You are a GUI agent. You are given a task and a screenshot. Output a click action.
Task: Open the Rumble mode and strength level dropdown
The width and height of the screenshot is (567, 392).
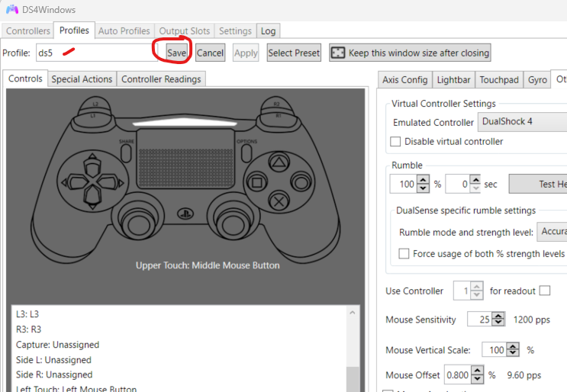coord(552,232)
